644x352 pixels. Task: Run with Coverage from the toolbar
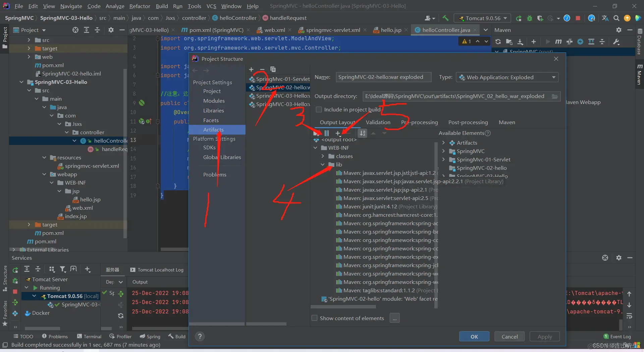(x=540, y=18)
